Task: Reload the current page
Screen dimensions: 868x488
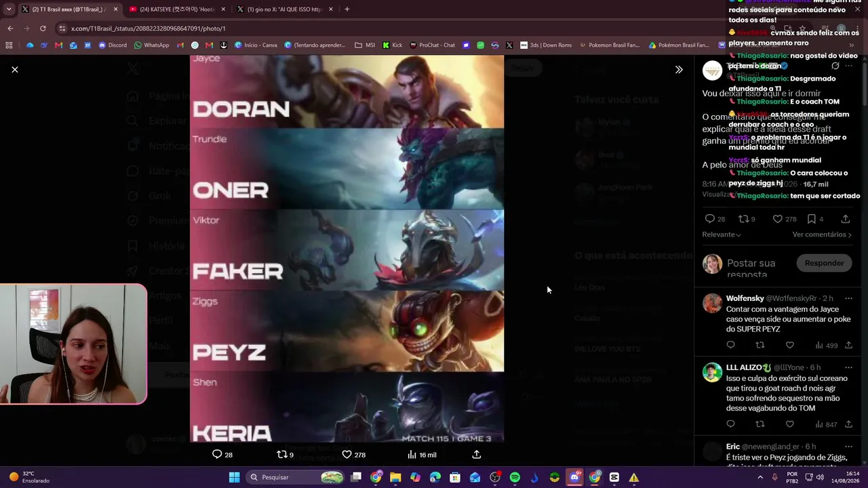Action: coord(43,28)
